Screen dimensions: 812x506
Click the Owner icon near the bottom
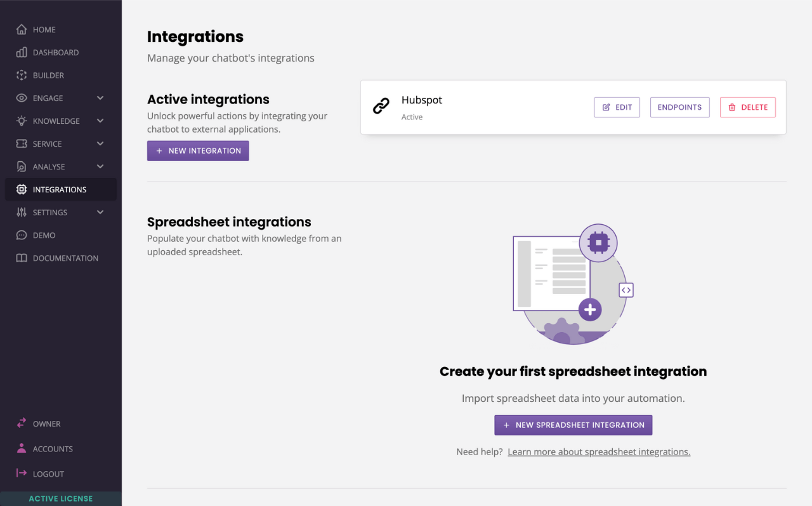(x=21, y=423)
